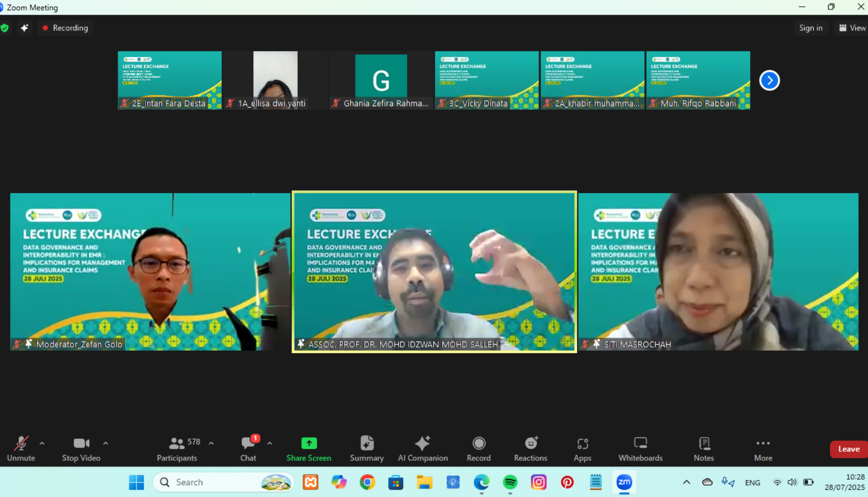The image size is (868, 497).
Task: Click the taskbar Search box
Action: (223, 482)
